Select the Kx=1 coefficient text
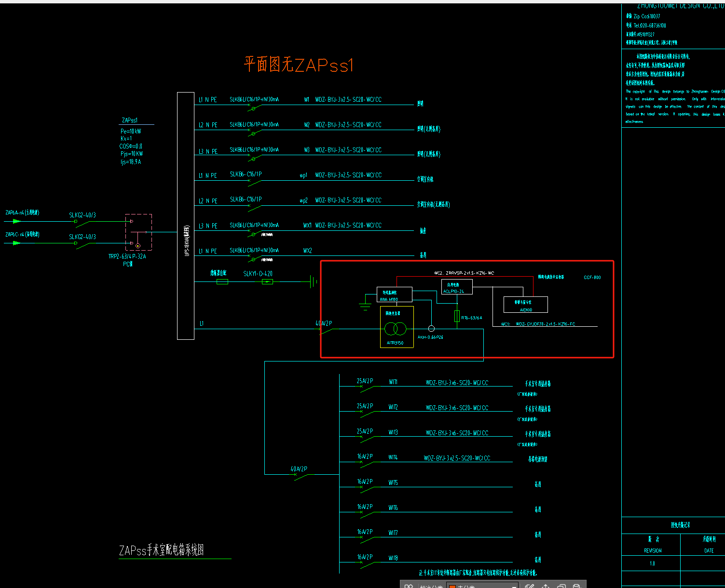725x588 pixels. point(126,138)
